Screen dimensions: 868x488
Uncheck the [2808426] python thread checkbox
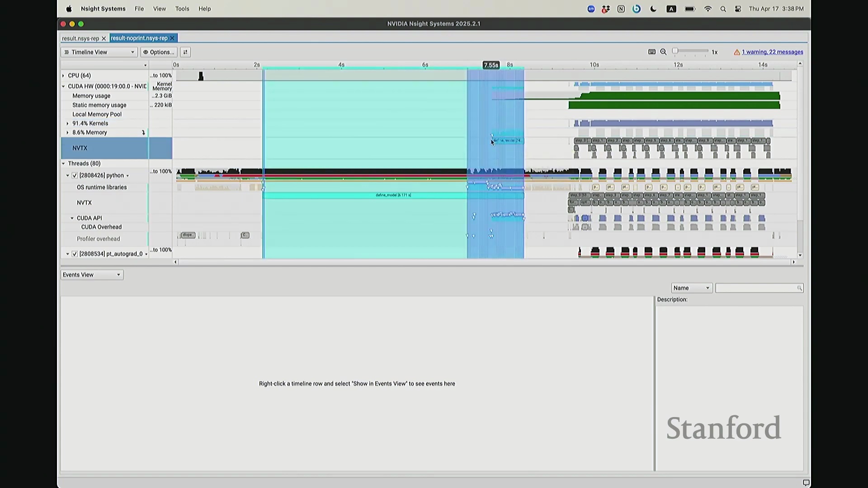pos(75,175)
